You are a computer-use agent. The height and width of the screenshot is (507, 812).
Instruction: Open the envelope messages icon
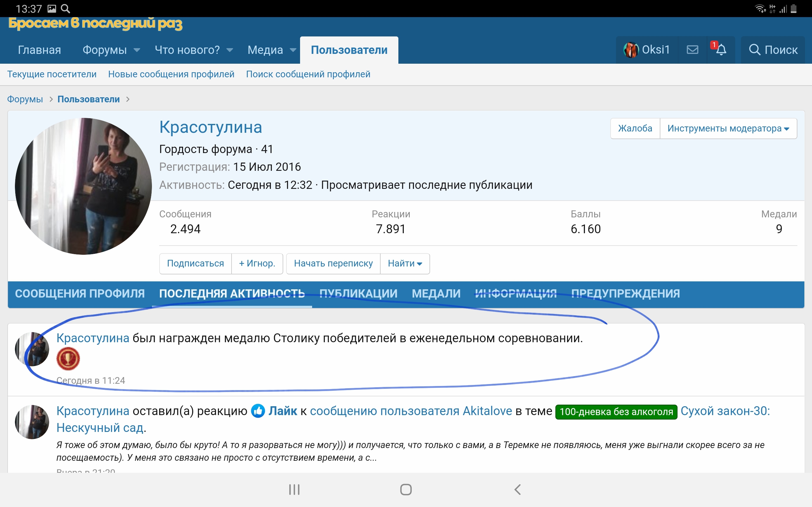(x=692, y=50)
